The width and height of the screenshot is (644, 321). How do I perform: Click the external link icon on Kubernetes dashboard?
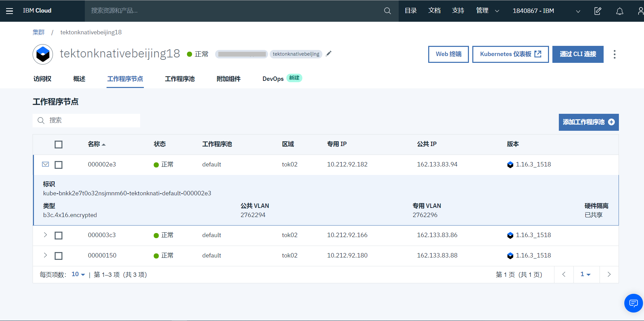(x=538, y=54)
